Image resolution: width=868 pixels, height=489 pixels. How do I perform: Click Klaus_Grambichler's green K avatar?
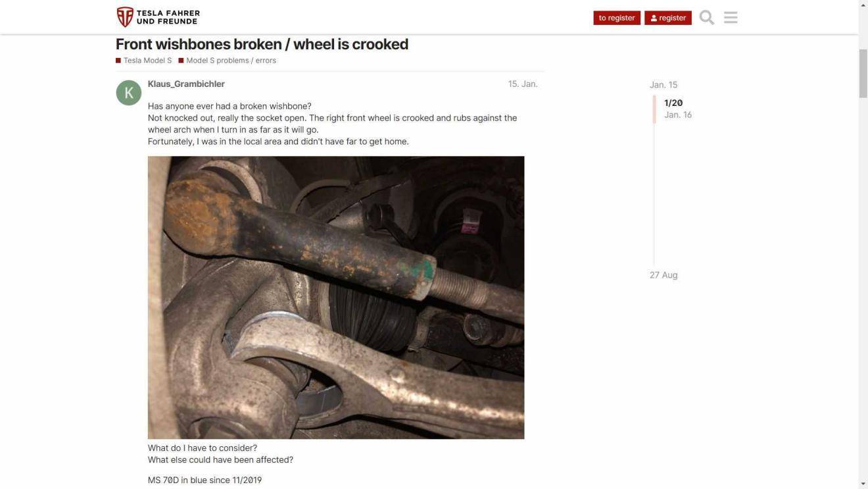pos(129,93)
